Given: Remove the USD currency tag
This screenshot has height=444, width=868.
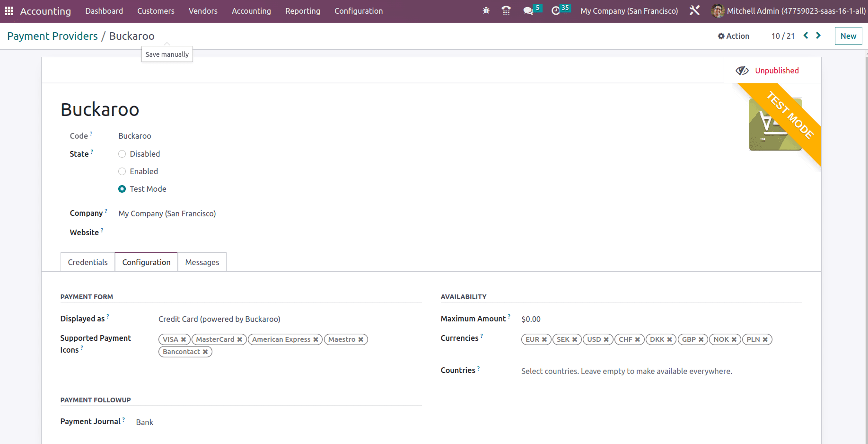Looking at the screenshot, I should point(606,339).
